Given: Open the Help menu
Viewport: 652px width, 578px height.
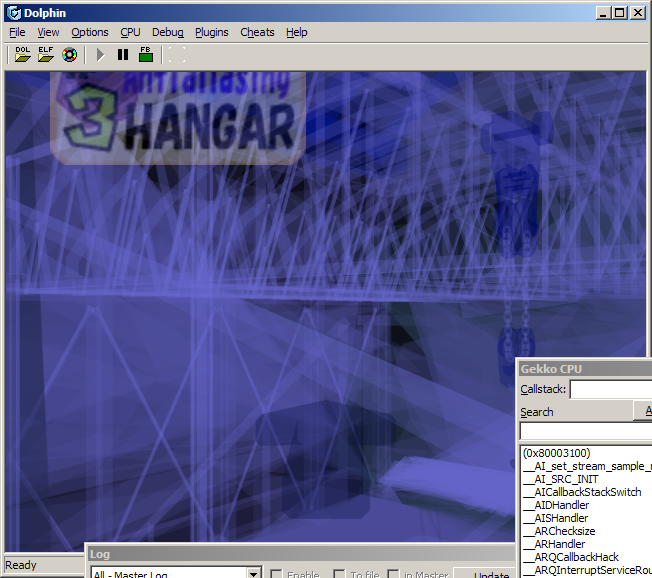Looking at the screenshot, I should (x=296, y=32).
